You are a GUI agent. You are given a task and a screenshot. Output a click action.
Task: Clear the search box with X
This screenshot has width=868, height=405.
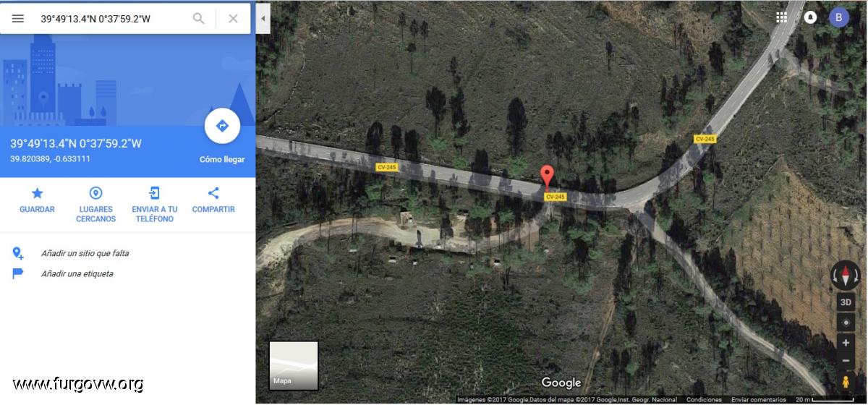point(233,19)
